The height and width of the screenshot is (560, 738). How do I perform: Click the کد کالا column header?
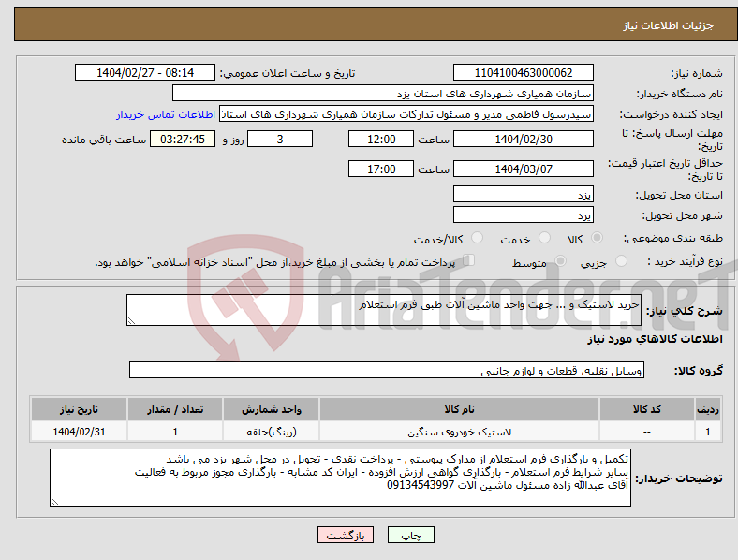[x=647, y=409]
